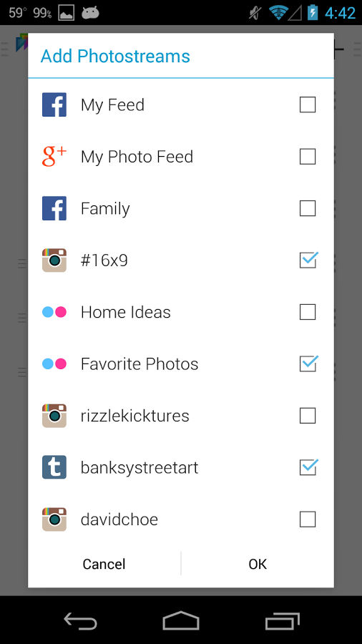Tap the Instagram icon beside #16x9

[54, 260]
